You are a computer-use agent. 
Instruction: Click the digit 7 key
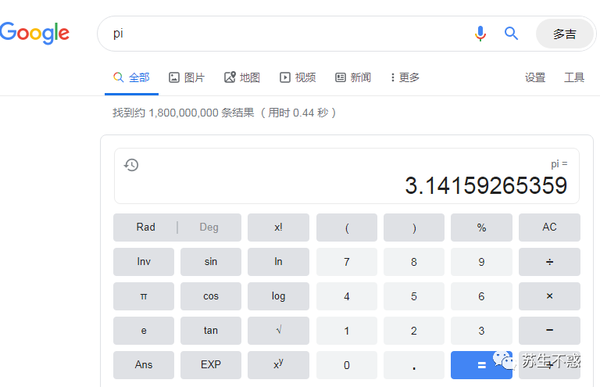coord(347,262)
